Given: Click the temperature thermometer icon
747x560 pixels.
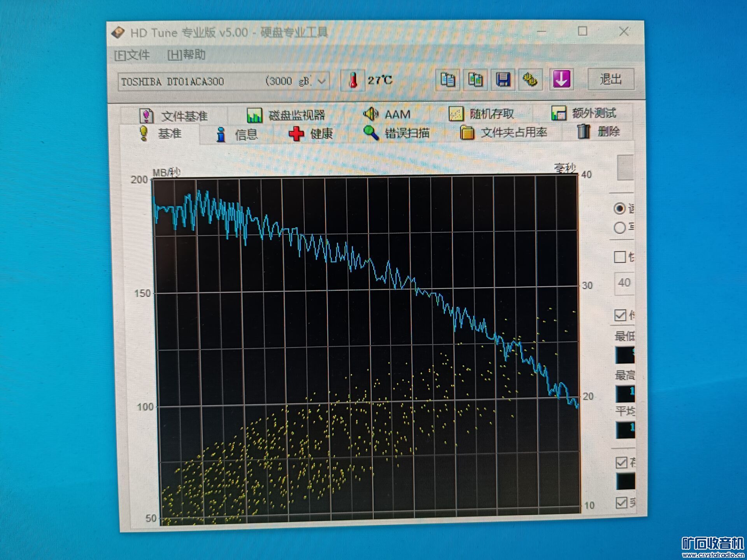Looking at the screenshot, I should 353,80.
